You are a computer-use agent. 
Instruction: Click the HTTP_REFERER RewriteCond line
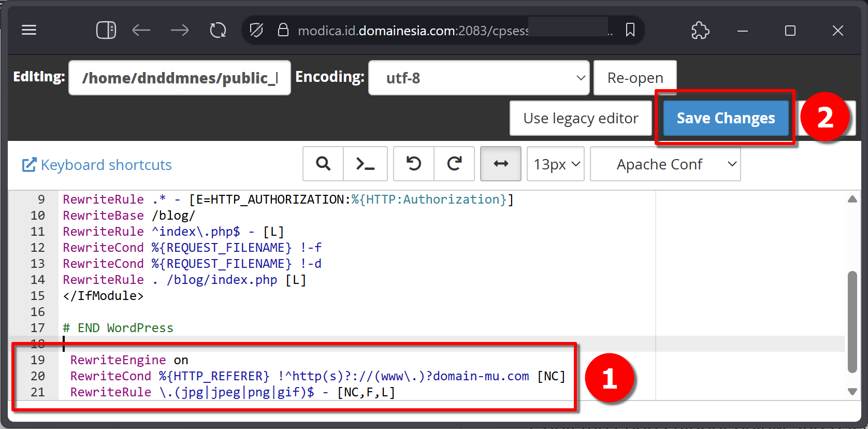(317, 376)
